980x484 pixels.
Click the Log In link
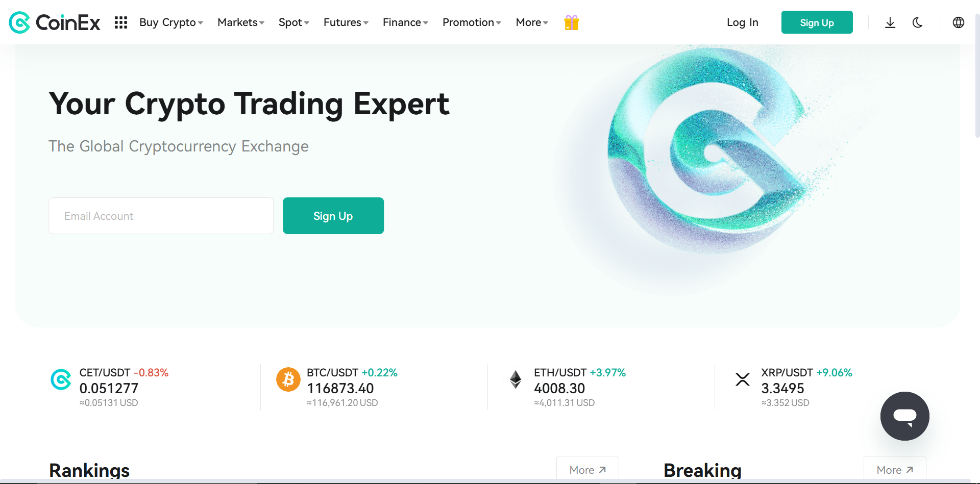(x=743, y=22)
